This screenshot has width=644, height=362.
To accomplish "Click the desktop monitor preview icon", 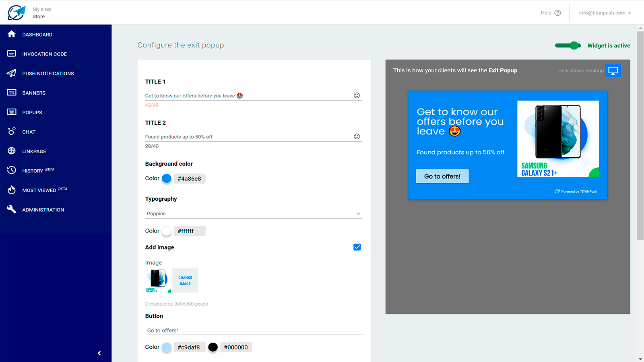I will [x=613, y=70].
